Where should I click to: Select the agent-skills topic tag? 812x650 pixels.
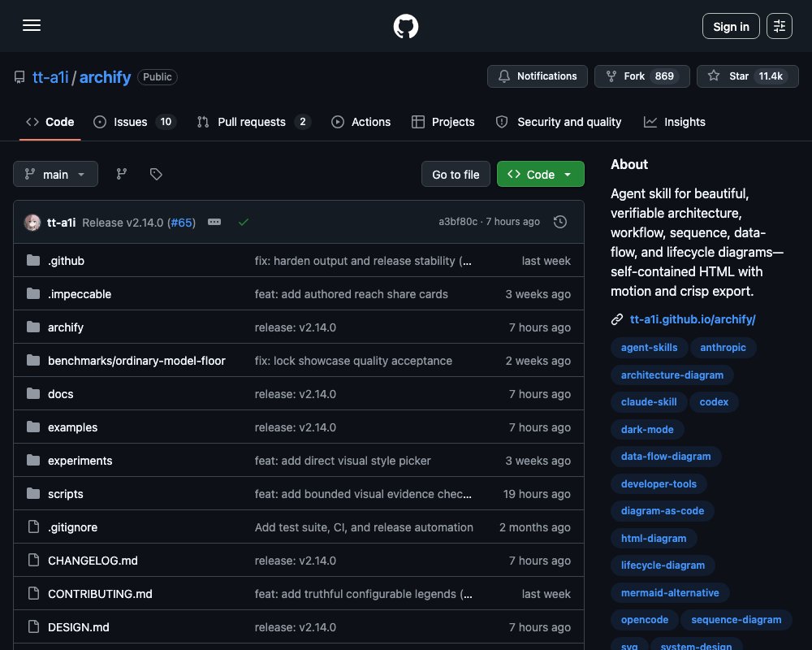pyautogui.click(x=649, y=347)
